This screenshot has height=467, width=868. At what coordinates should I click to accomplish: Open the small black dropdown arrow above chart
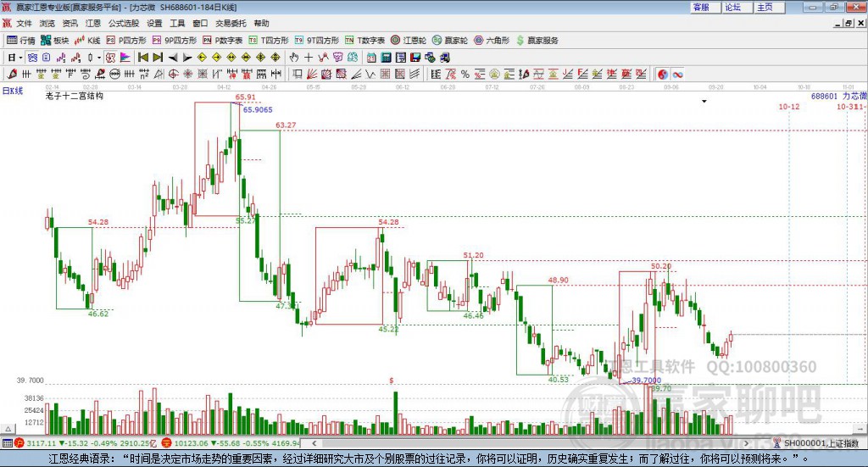704,101
